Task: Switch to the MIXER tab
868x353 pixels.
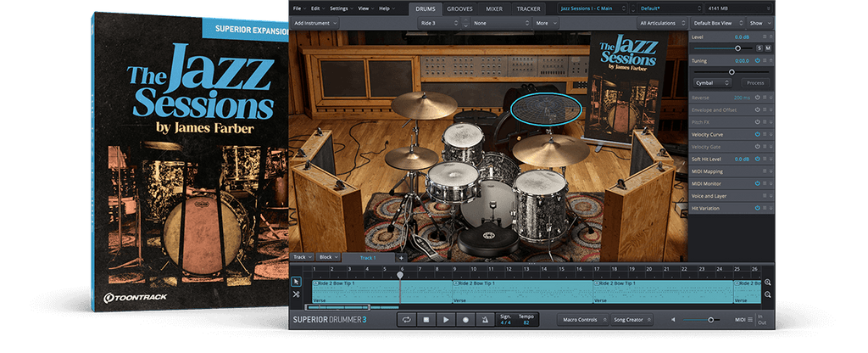Action: [494, 8]
